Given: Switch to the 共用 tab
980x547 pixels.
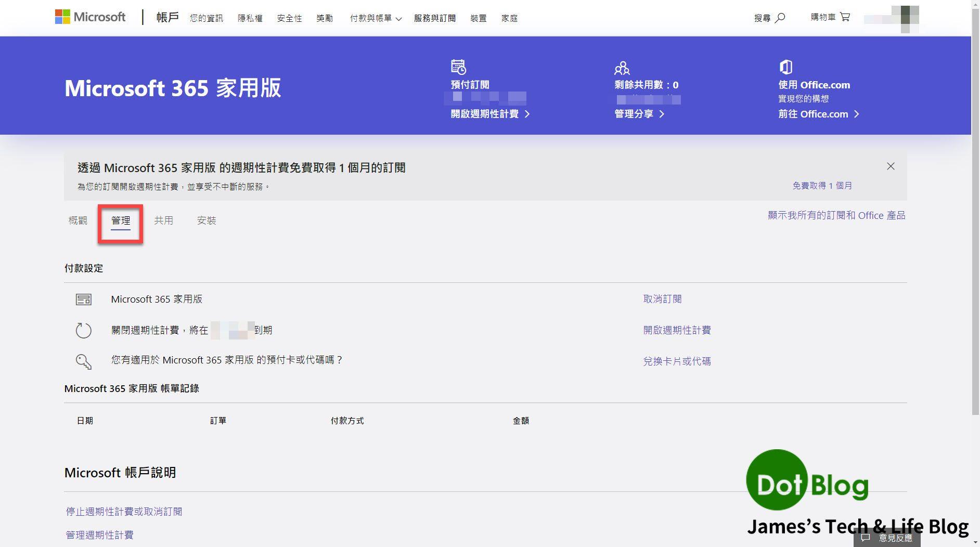Looking at the screenshot, I should point(163,220).
